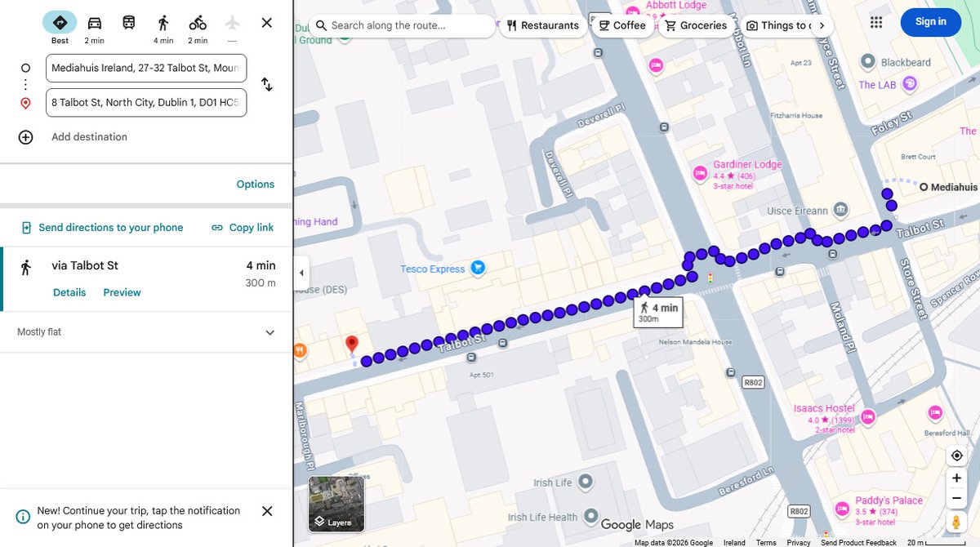The width and height of the screenshot is (980, 547).
Task: Click The LAB gallery marker
Action: coord(909,83)
